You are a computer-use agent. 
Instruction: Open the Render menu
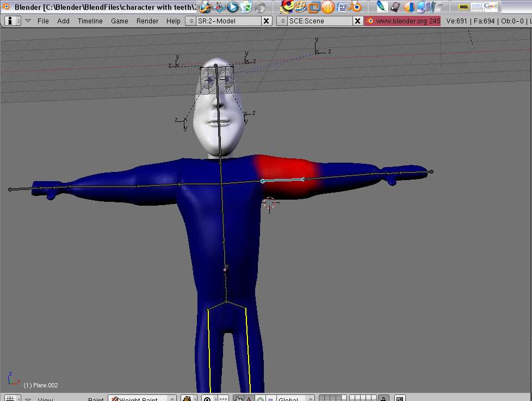click(147, 21)
